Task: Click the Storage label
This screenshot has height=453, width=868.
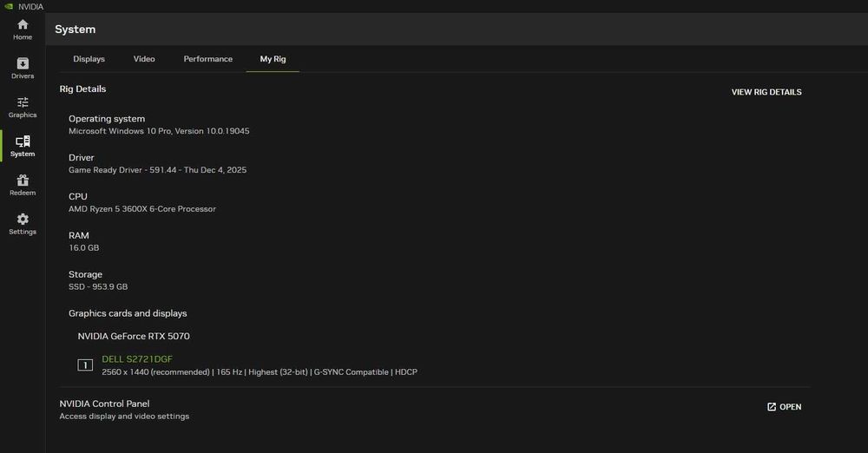Action: pyautogui.click(x=85, y=274)
